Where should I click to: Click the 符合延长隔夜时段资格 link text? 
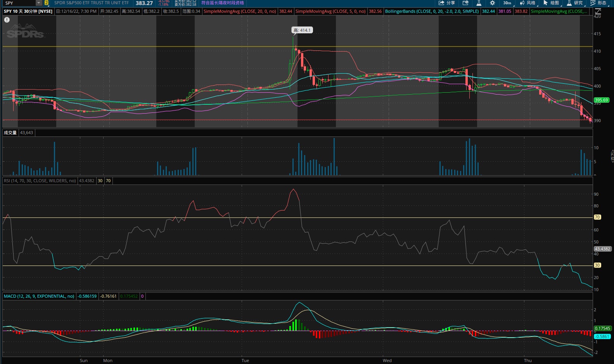tap(223, 3)
